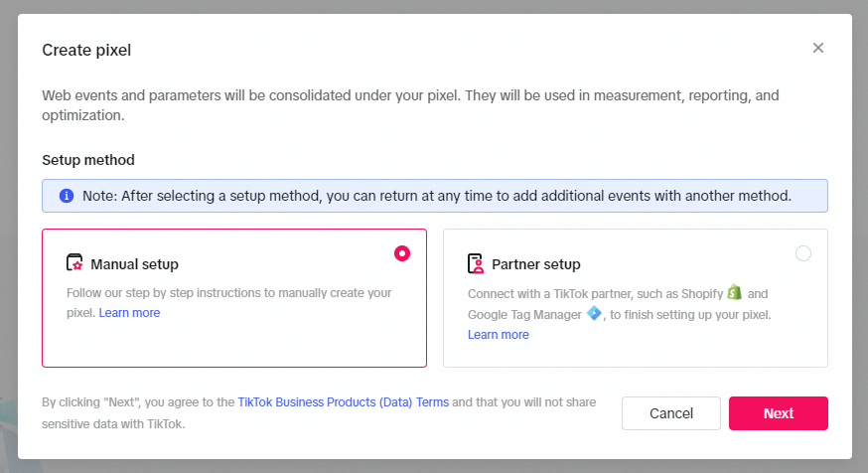Click the Cancel button

point(671,413)
